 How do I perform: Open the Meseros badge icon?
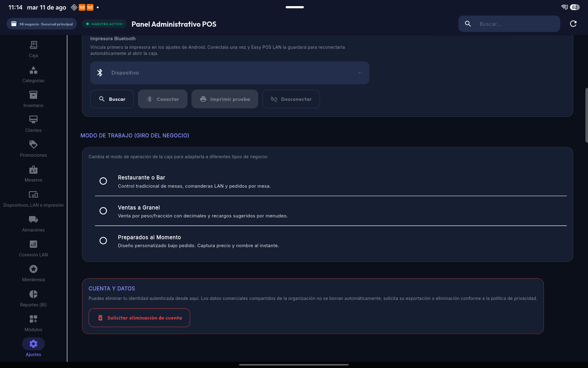point(33,170)
